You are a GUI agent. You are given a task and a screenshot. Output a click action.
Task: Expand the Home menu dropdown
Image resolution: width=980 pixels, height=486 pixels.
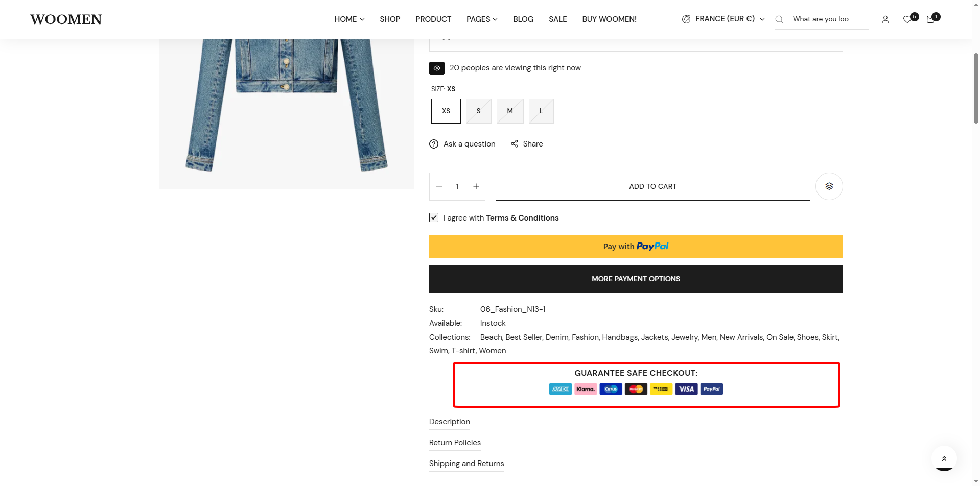click(349, 19)
